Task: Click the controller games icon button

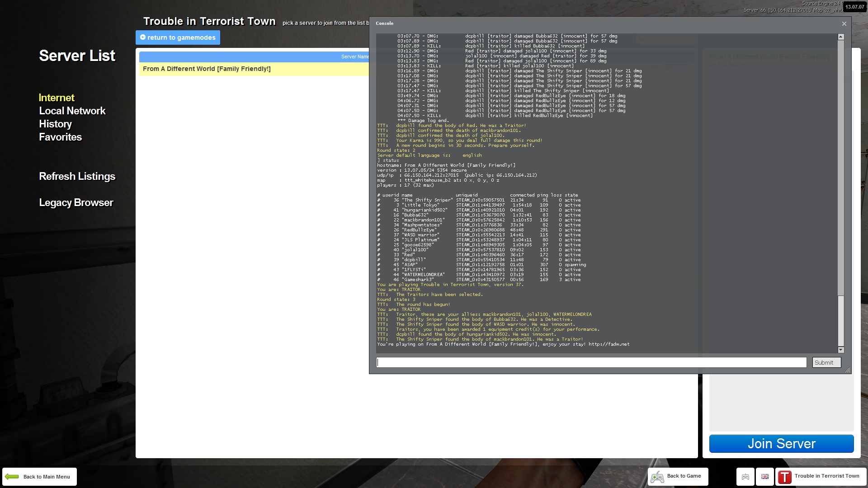Action: (x=745, y=477)
